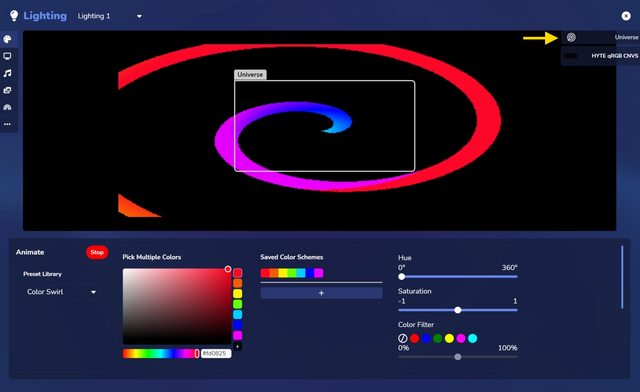The image size is (640, 392).
Task: Click the layered images sidebar icon
Action: (7, 90)
